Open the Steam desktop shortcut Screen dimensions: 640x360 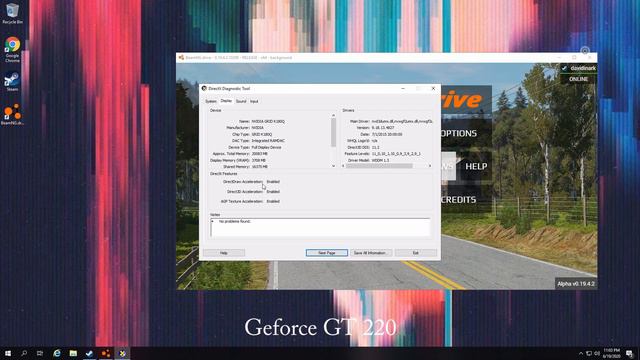(12, 82)
